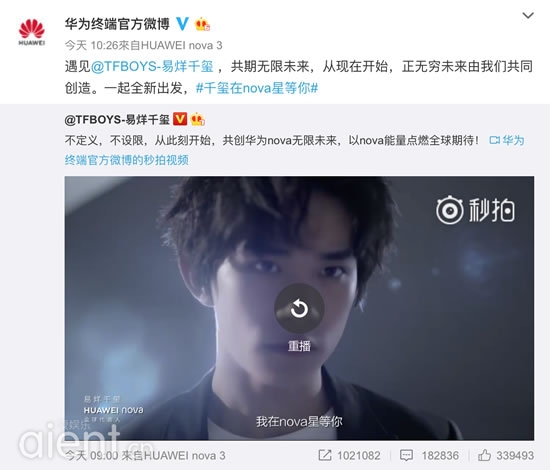
Task: Click the orange verified V badge
Action: tap(180, 119)
